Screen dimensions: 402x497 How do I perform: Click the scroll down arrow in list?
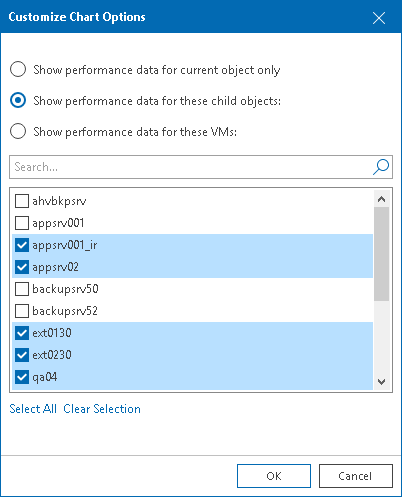tap(382, 382)
